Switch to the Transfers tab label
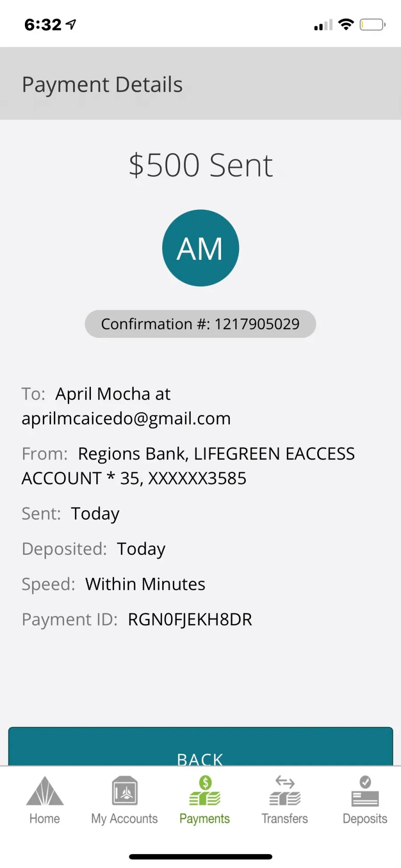The width and height of the screenshot is (401, 868). [x=285, y=819]
